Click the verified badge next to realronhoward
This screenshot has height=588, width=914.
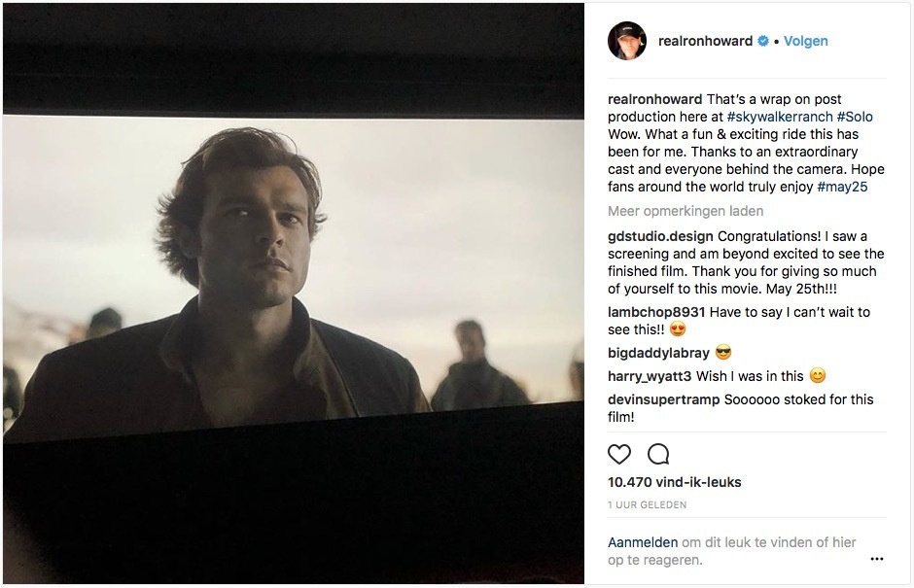(x=763, y=41)
